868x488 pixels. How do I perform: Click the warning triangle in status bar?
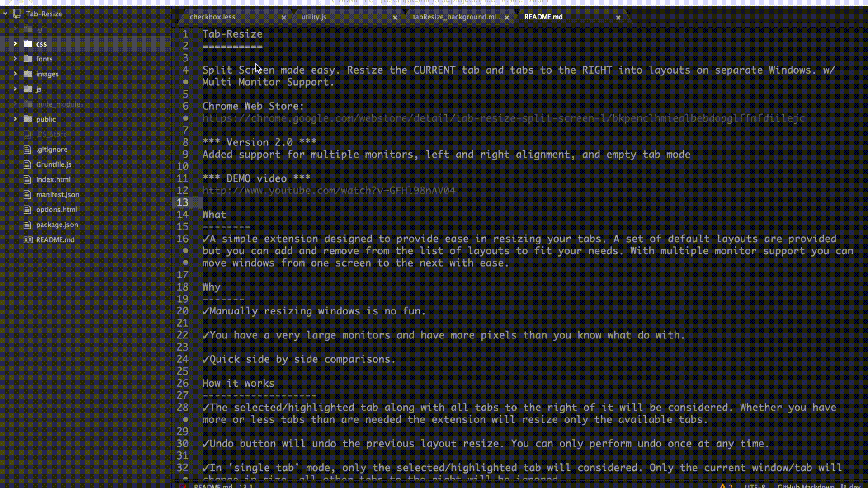point(722,486)
